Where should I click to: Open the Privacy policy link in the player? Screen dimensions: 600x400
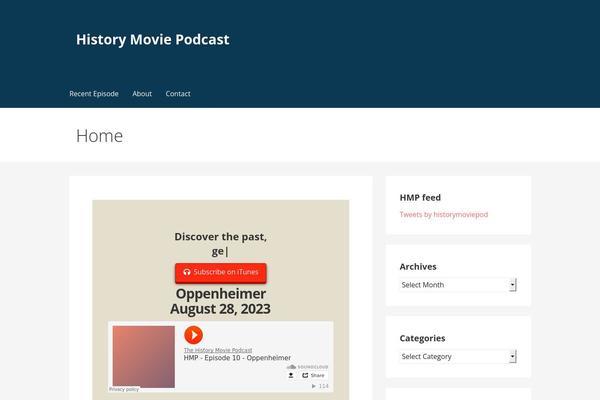(x=124, y=389)
